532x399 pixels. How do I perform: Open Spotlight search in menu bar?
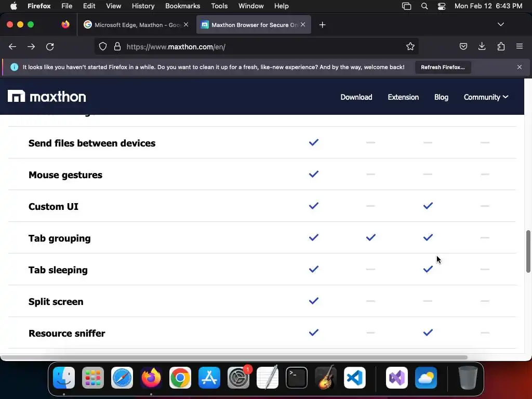[424, 6]
